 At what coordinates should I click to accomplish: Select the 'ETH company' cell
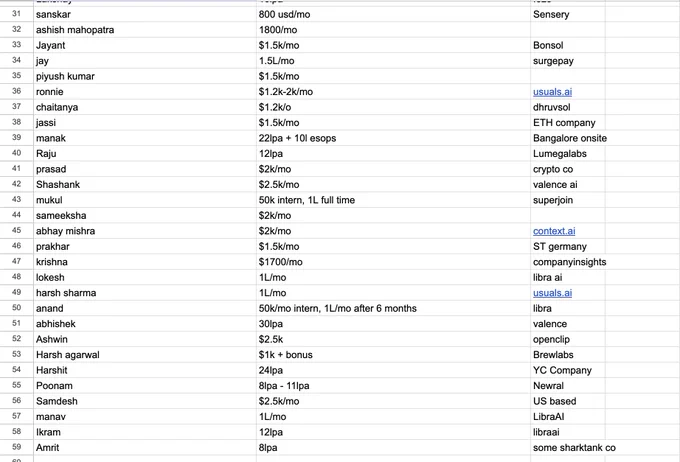click(x=568, y=123)
